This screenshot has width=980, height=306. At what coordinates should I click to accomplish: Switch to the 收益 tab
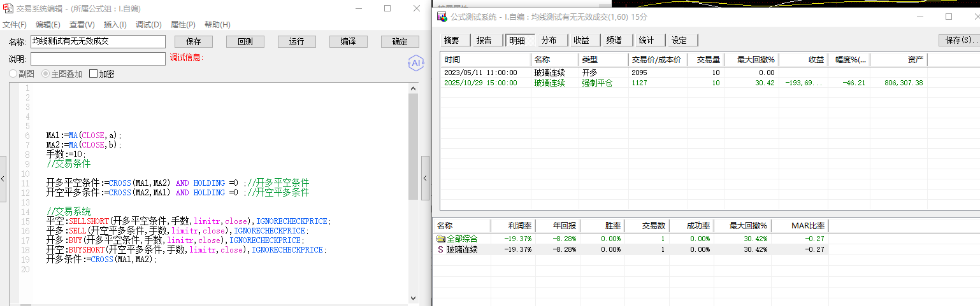[581, 40]
